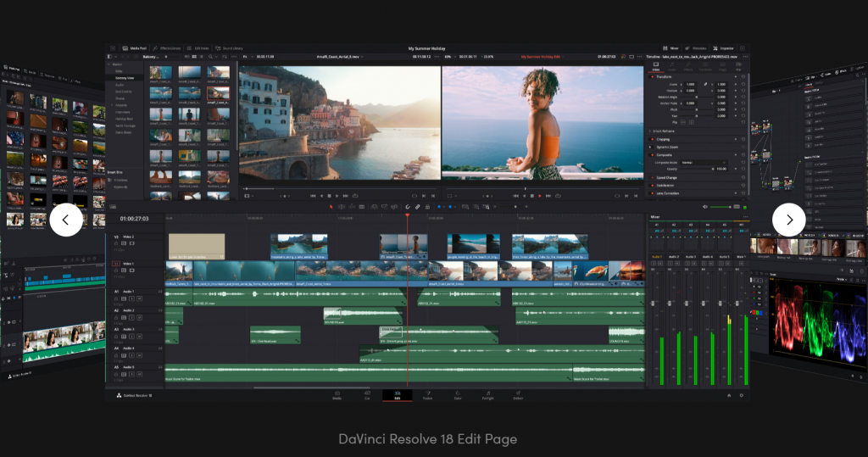Click the timeline position lock icon
Screen dimensions: 868x457
427,207
